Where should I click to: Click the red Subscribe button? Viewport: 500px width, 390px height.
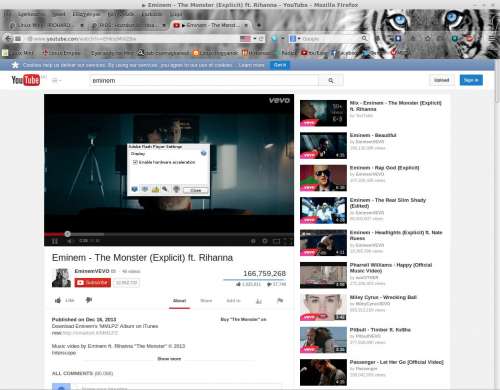click(93, 283)
